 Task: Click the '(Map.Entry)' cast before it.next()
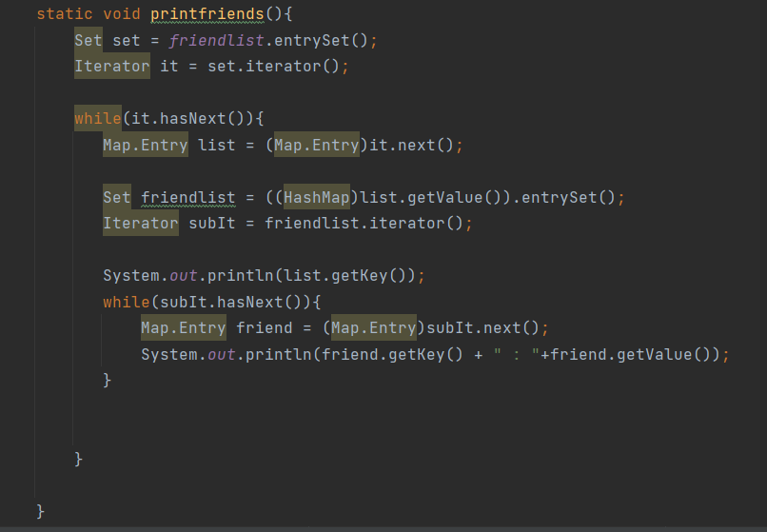tap(317, 145)
